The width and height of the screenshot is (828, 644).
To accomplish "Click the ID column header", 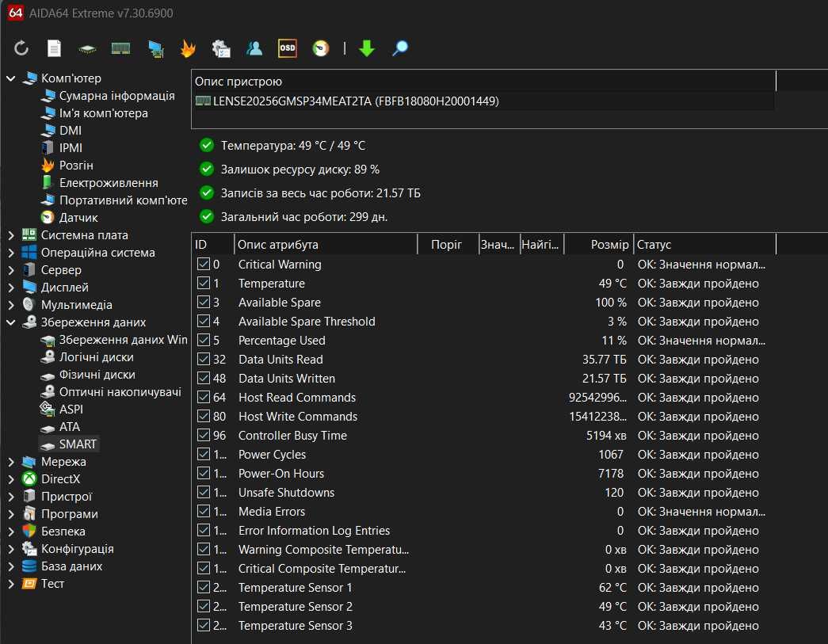I will point(212,245).
